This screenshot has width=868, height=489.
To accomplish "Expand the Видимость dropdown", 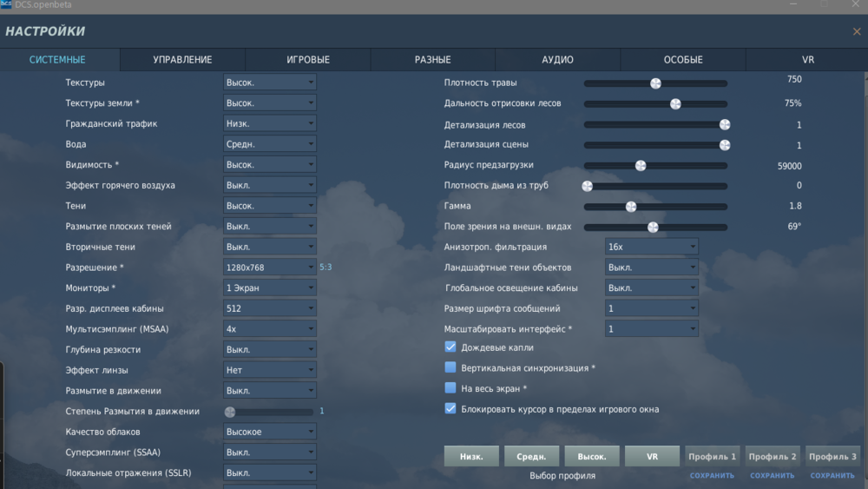I will (270, 164).
